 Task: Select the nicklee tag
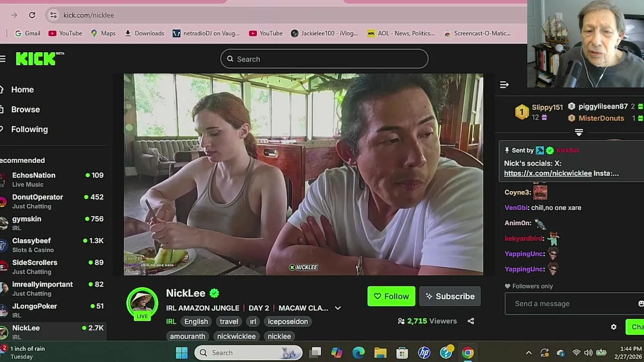(279, 336)
